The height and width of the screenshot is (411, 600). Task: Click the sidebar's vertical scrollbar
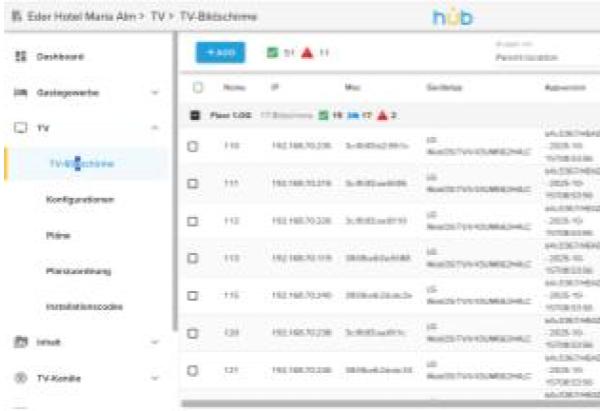(174, 181)
